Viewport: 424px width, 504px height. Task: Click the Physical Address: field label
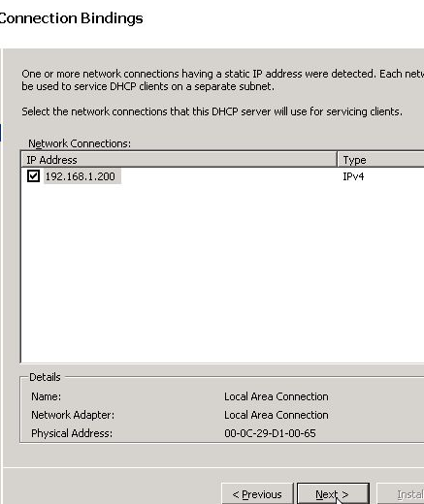click(x=72, y=433)
